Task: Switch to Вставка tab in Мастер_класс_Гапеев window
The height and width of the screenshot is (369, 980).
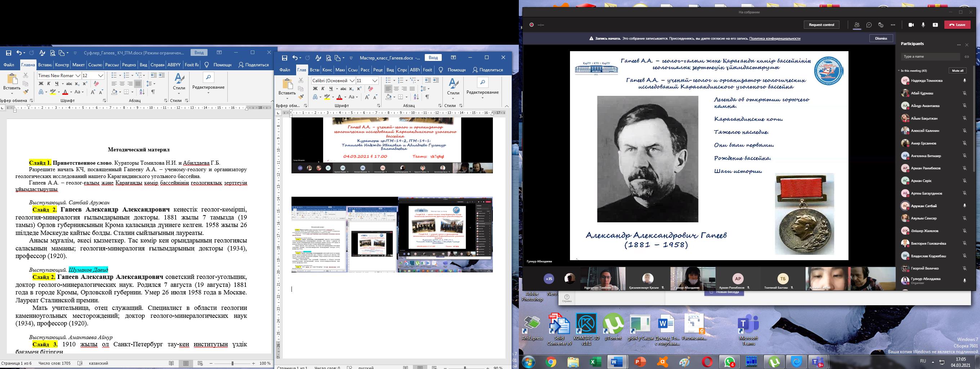Action: (315, 70)
